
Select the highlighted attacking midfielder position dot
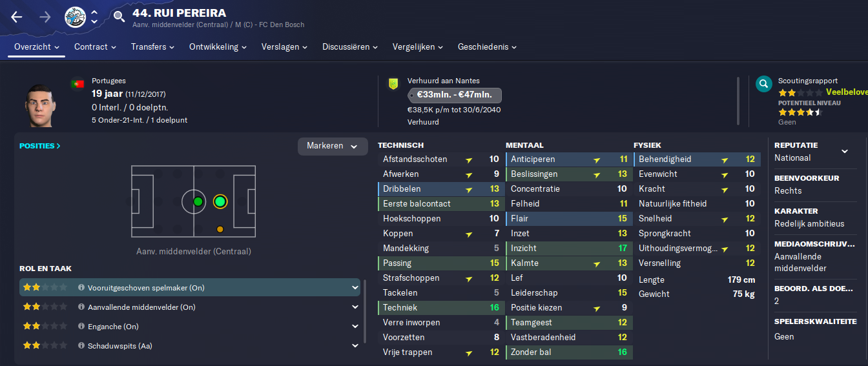click(220, 202)
